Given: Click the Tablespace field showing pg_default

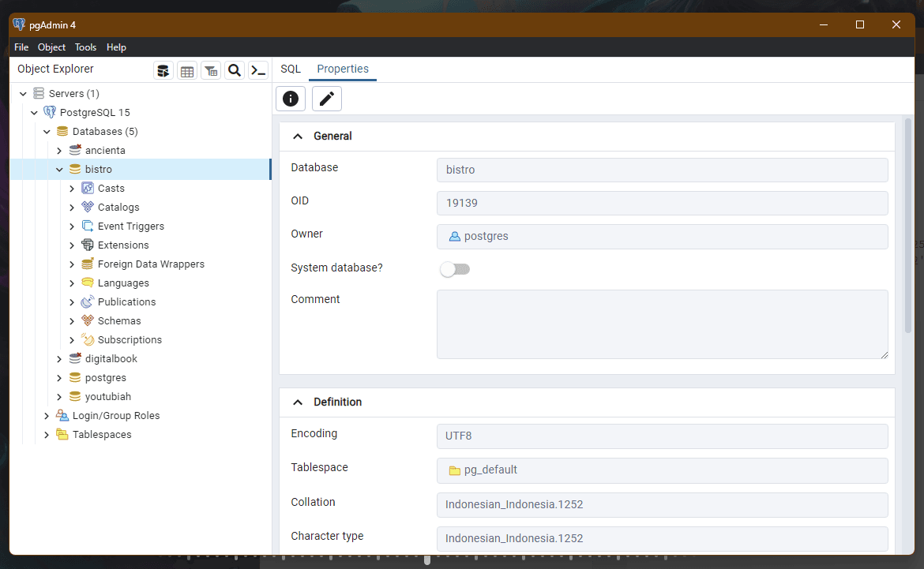Looking at the screenshot, I should 663,470.
